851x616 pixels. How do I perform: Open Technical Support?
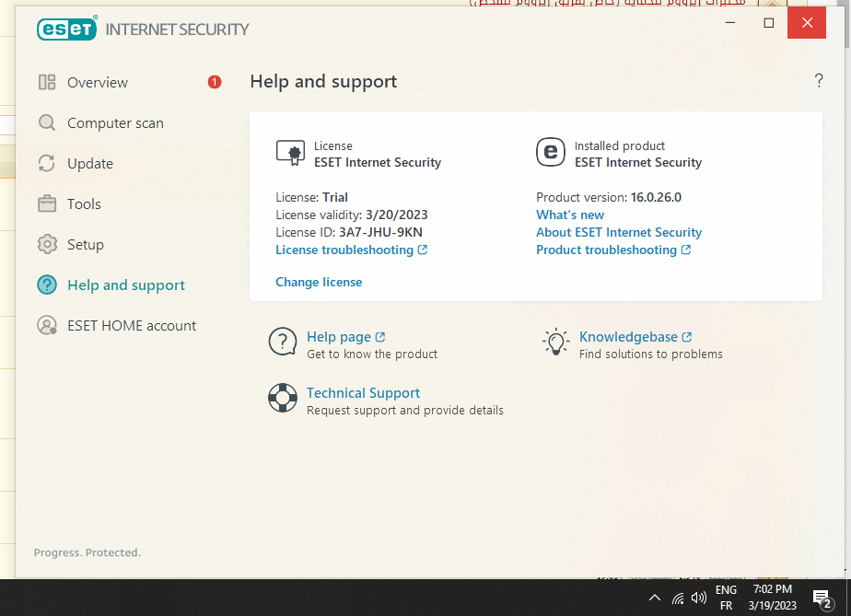(x=363, y=393)
